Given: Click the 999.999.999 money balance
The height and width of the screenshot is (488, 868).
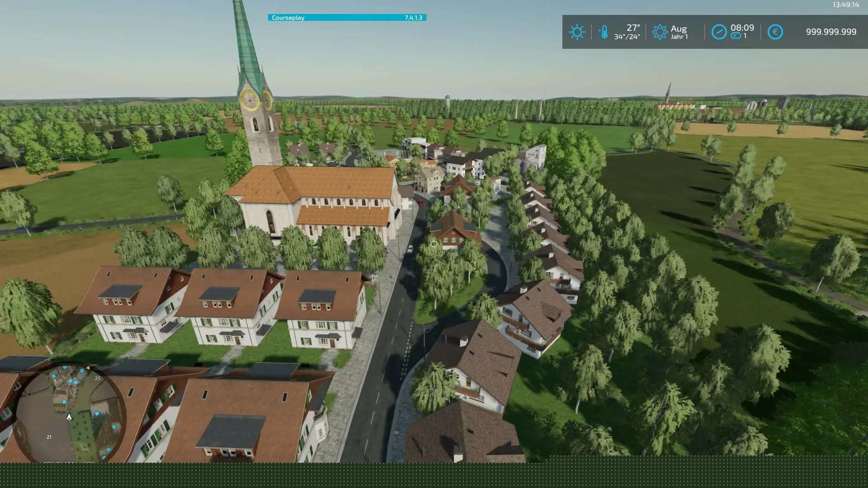Looking at the screenshot, I should [x=831, y=32].
